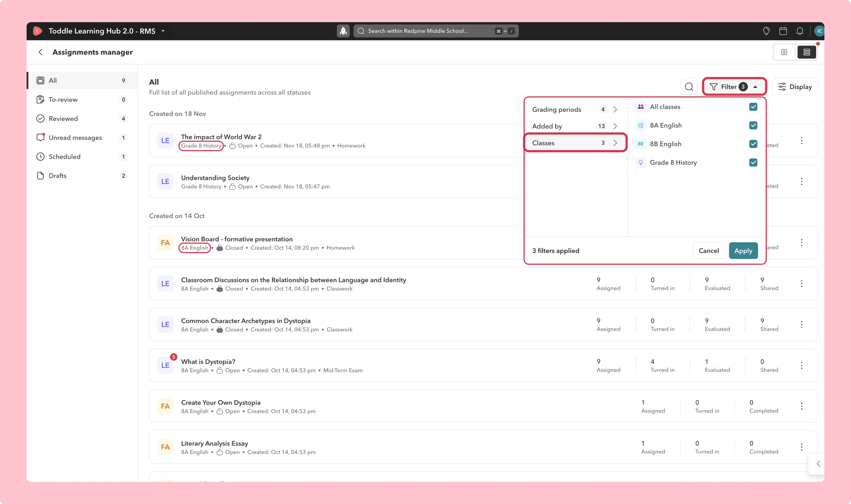Open more options for Classroom Discussions assignment
The width and height of the screenshot is (851, 504).
(x=802, y=284)
